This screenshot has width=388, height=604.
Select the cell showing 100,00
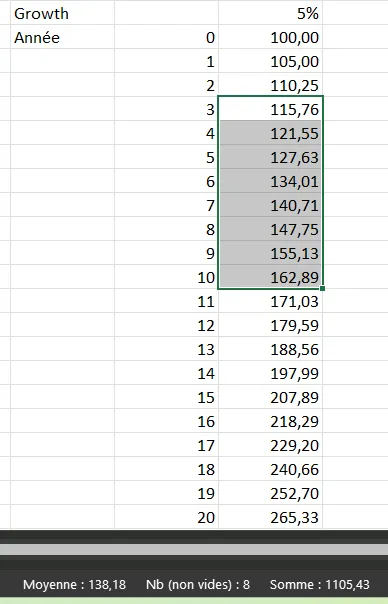click(270, 37)
